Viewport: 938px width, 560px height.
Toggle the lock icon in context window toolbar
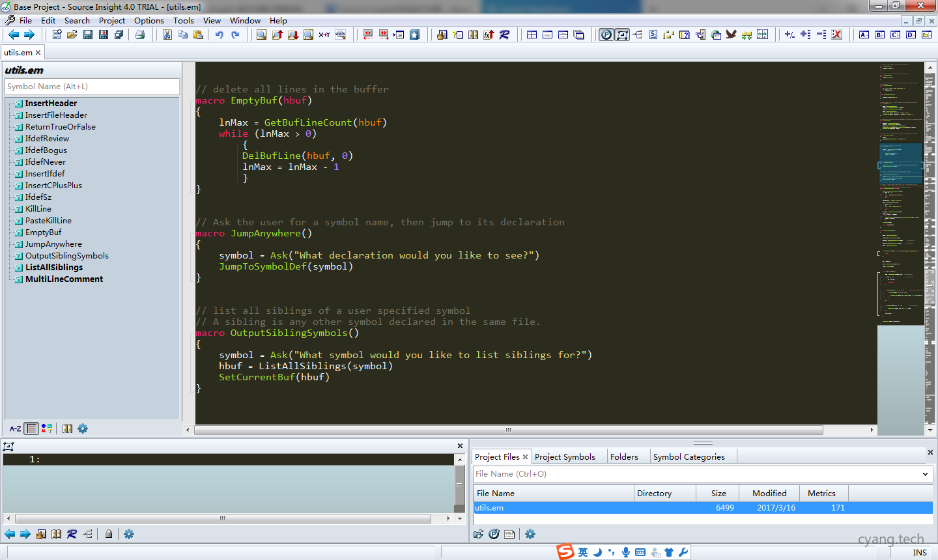(x=109, y=534)
